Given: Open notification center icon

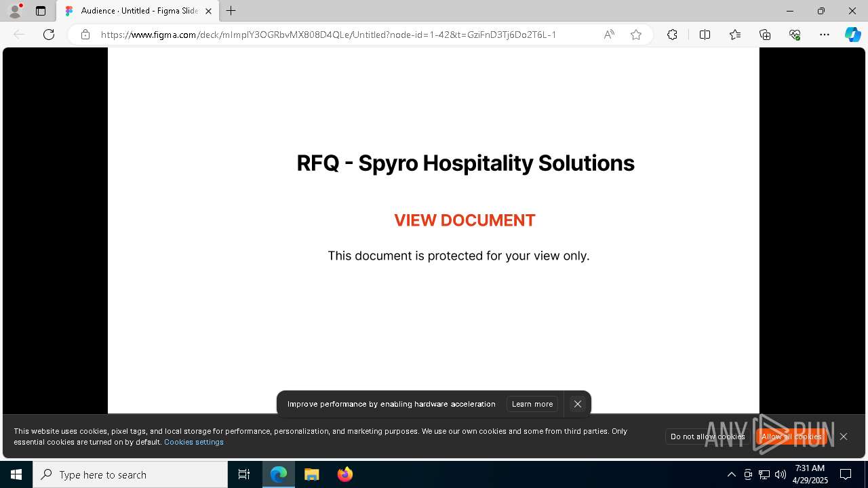Looking at the screenshot, I should coord(846,474).
